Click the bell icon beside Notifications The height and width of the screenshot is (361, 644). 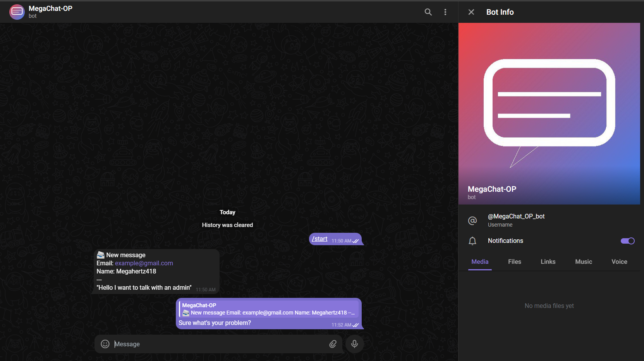pyautogui.click(x=472, y=241)
